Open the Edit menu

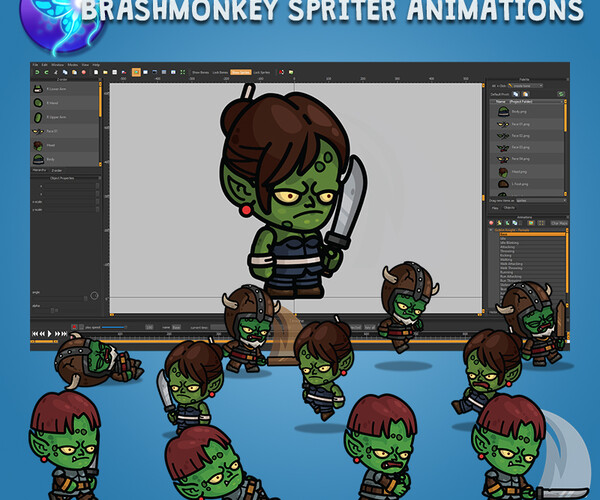(45, 65)
